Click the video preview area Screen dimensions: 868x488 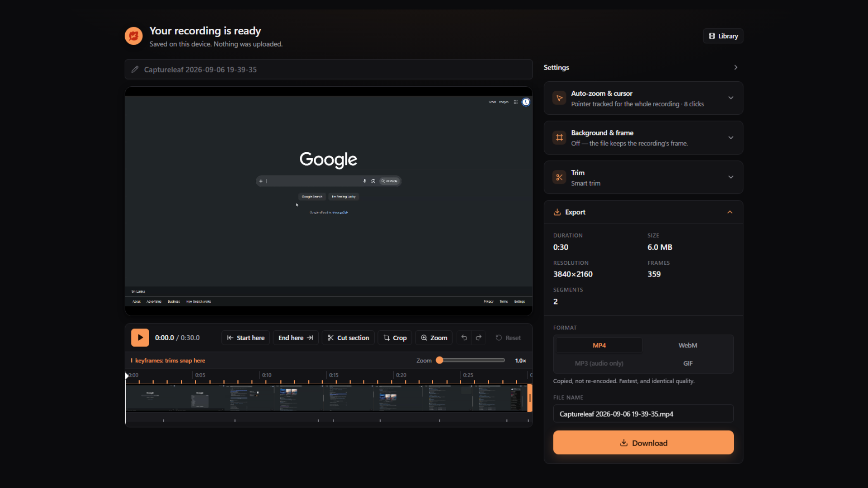tap(329, 201)
